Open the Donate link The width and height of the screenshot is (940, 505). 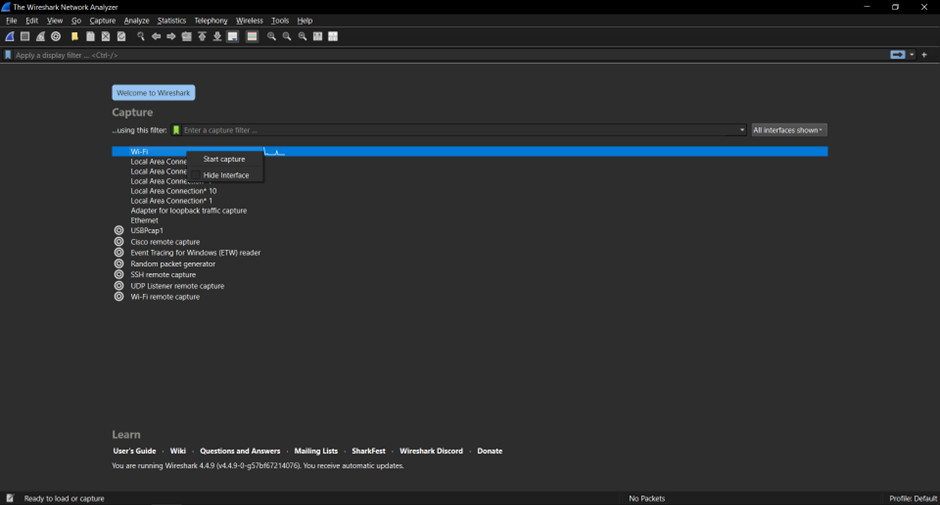point(490,451)
